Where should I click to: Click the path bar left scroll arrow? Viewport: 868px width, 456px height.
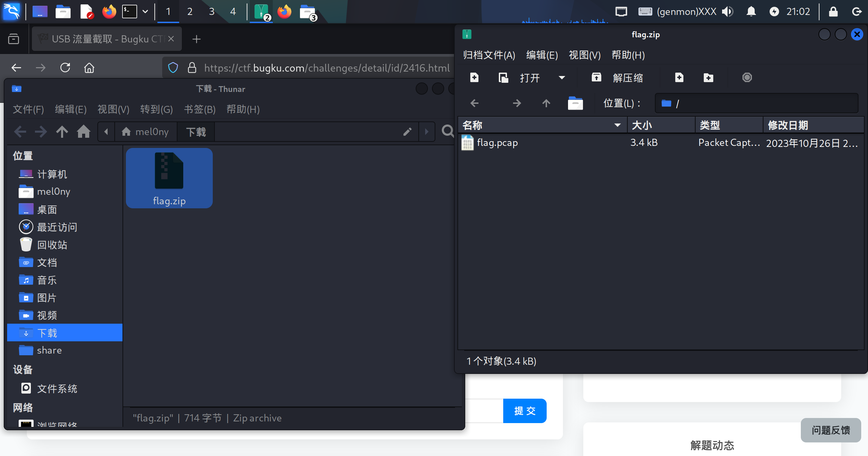[x=106, y=132]
